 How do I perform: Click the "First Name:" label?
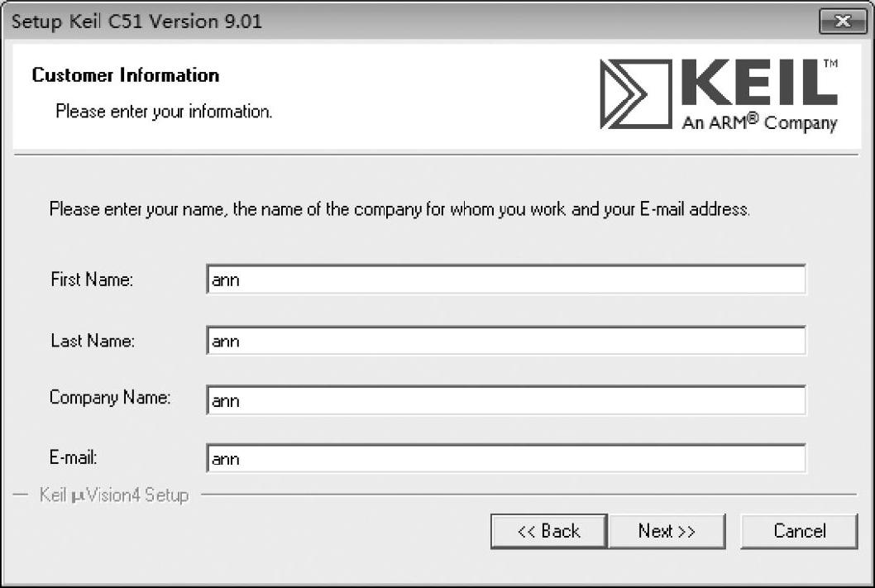coord(92,280)
